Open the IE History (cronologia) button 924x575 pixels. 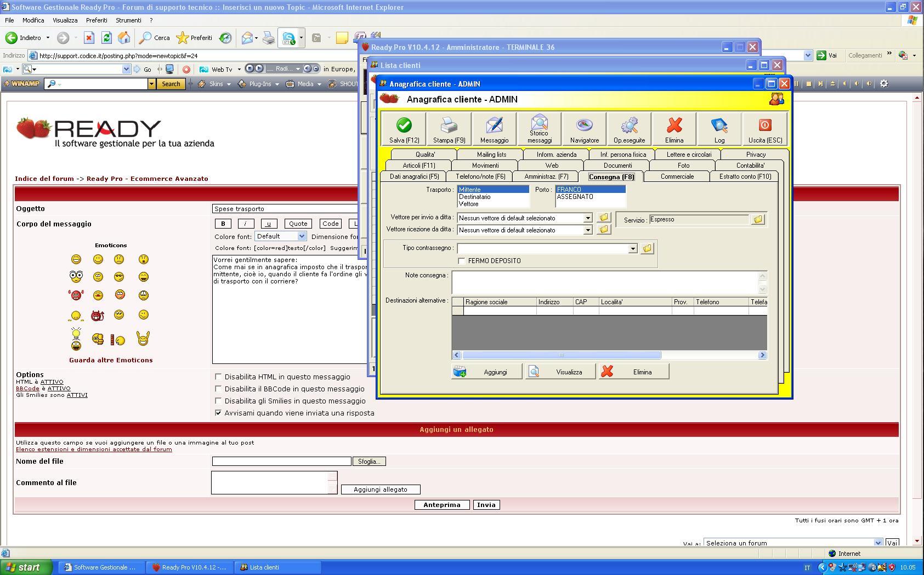click(x=225, y=38)
